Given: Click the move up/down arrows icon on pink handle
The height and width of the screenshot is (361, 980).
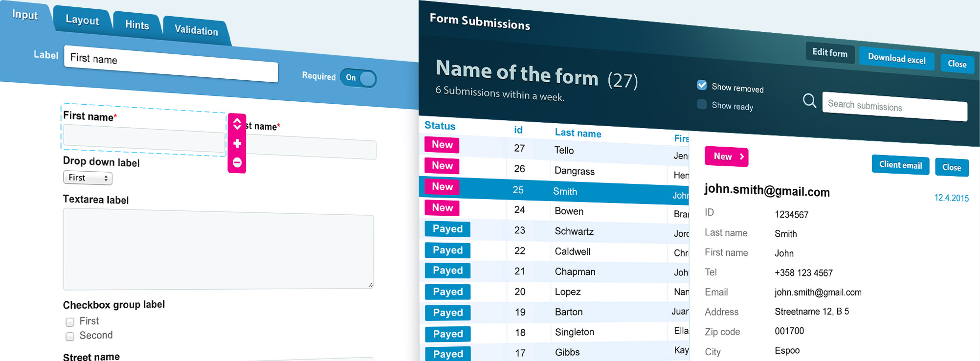Looking at the screenshot, I should pos(237,123).
